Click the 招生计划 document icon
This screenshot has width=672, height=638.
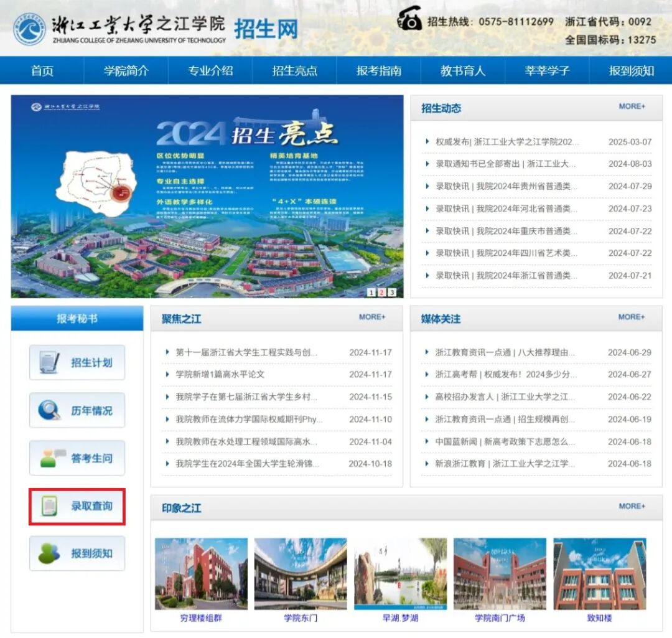(x=50, y=362)
